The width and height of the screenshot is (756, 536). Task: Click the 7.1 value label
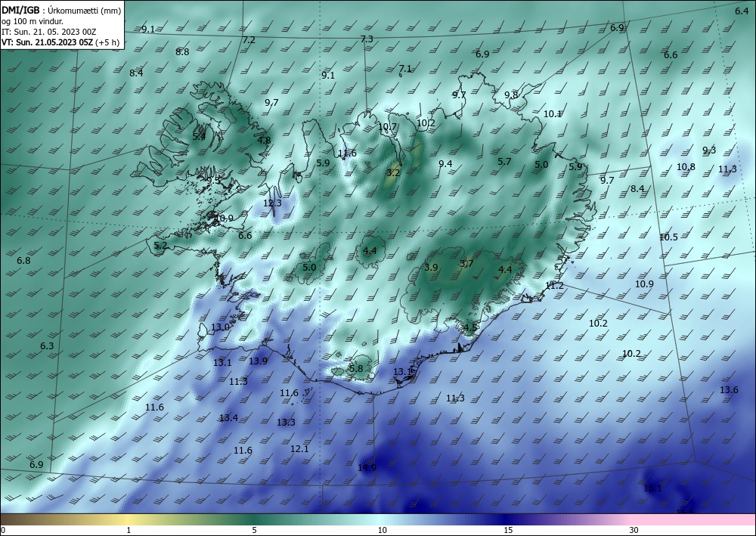(x=405, y=69)
